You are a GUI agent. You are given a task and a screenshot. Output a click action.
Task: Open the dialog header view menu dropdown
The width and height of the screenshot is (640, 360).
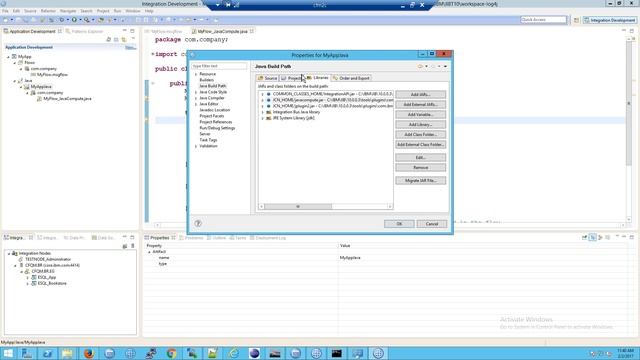coord(445,66)
